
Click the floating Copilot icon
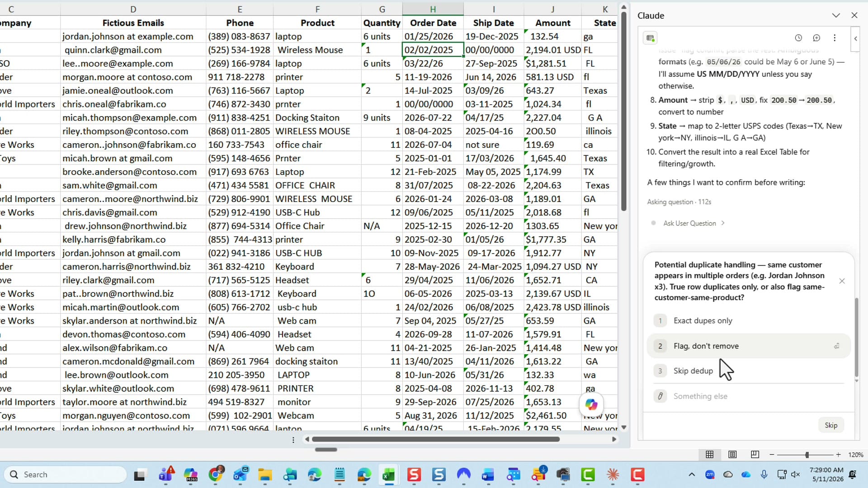pyautogui.click(x=591, y=404)
